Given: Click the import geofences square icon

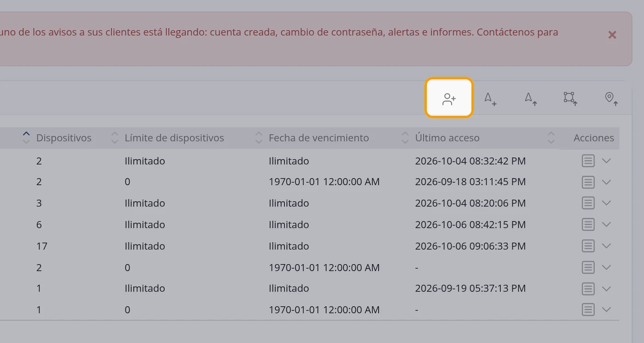Looking at the screenshot, I should click(x=570, y=99).
